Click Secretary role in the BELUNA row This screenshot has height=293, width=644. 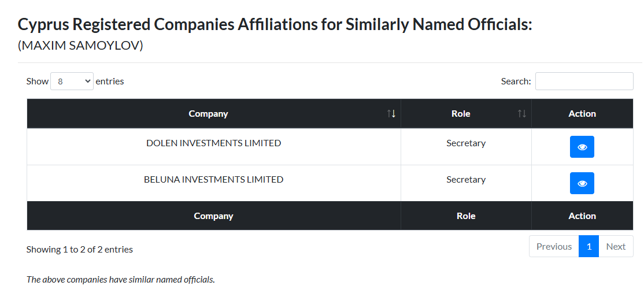click(466, 179)
